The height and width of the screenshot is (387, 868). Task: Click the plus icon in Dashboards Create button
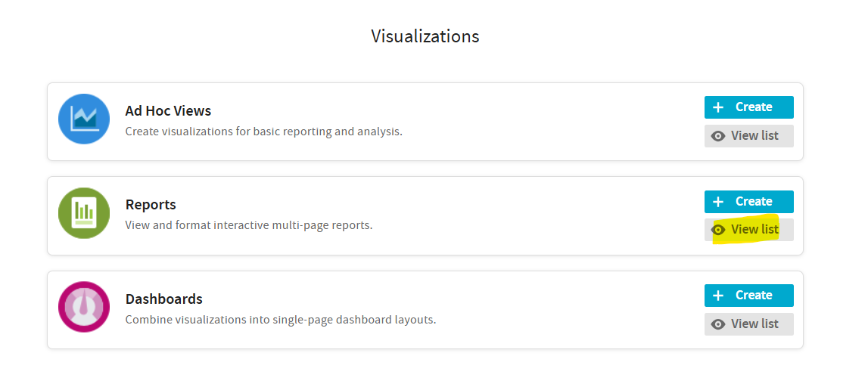click(x=718, y=296)
